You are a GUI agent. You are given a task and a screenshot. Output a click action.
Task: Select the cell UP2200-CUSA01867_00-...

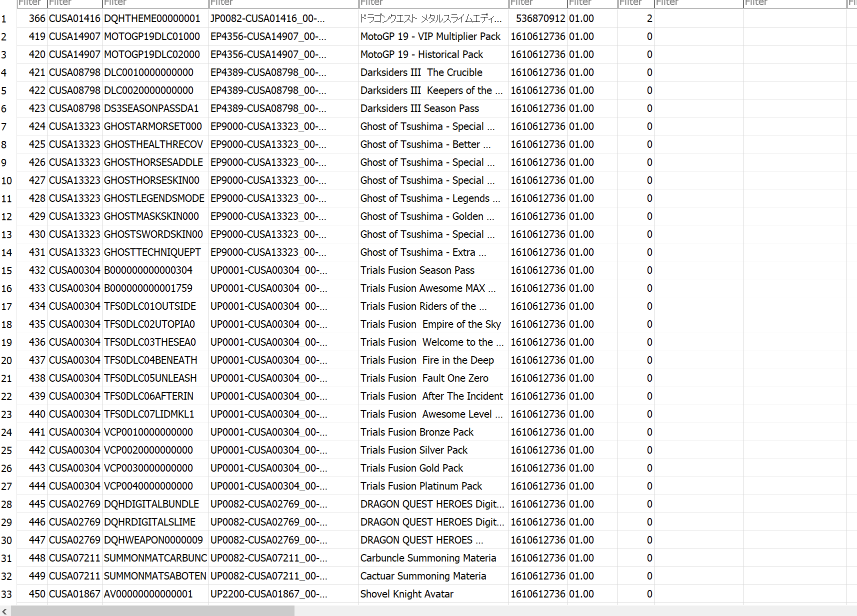pyautogui.click(x=283, y=594)
